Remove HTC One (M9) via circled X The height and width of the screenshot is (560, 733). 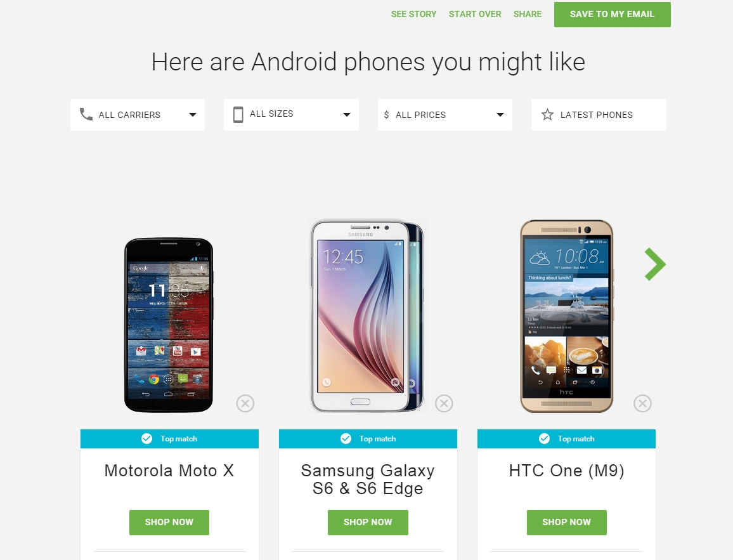point(642,403)
